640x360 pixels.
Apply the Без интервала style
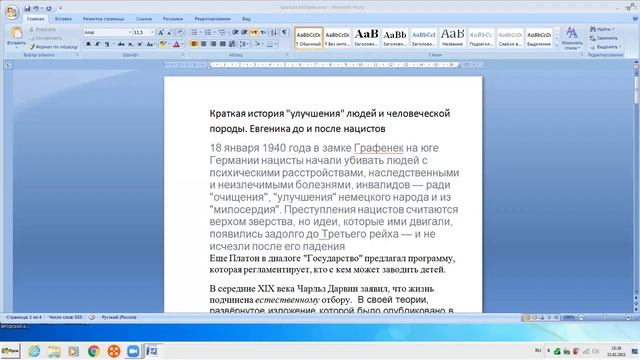pos(337,38)
